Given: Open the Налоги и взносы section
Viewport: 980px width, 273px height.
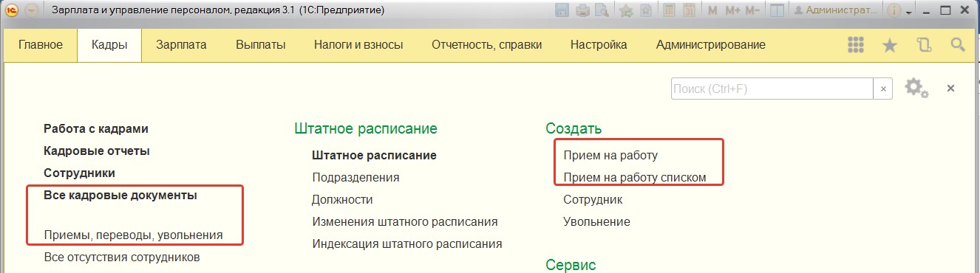Looking at the screenshot, I should (x=358, y=44).
